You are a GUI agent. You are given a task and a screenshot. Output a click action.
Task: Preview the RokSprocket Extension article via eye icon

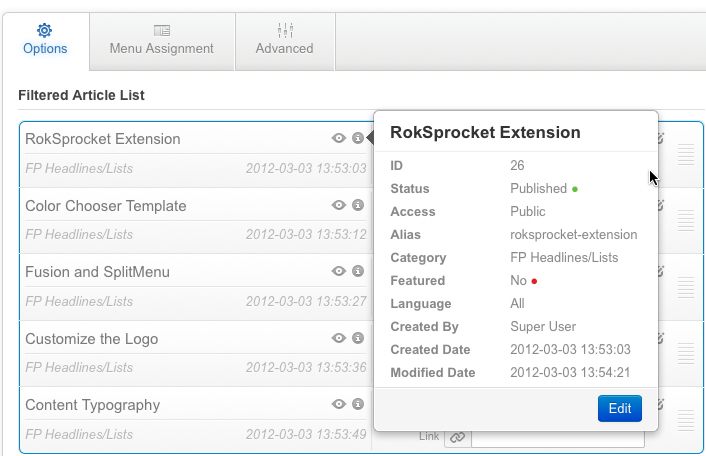[339, 138]
